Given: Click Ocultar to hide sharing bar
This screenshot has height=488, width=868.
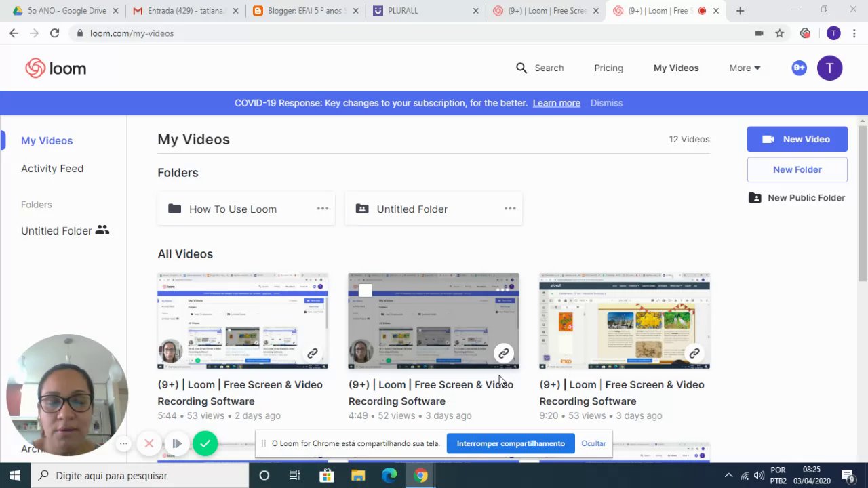Looking at the screenshot, I should click(593, 443).
